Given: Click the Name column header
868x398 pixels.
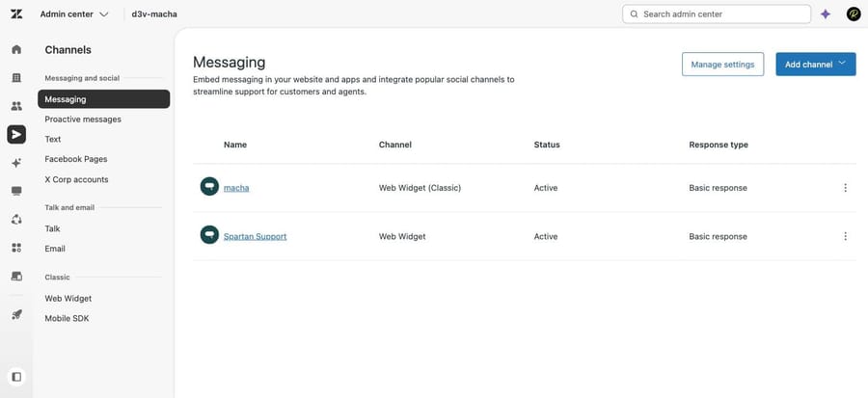Looking at the screenshot, I should 235,145.
